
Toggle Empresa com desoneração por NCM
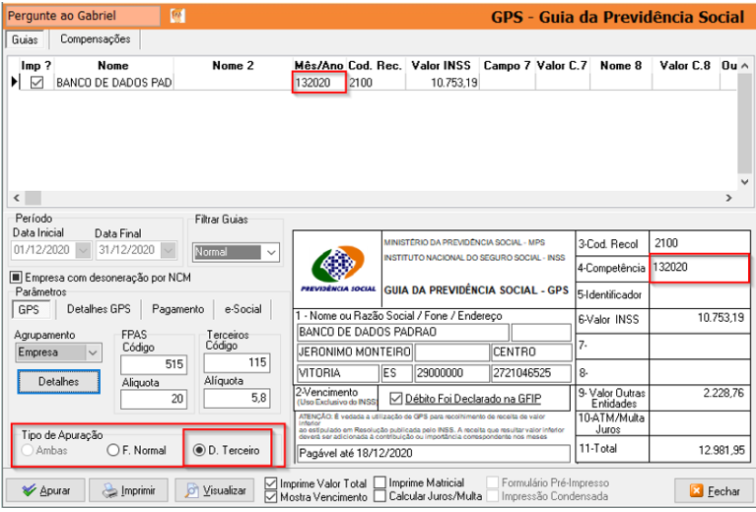point(16,277)
